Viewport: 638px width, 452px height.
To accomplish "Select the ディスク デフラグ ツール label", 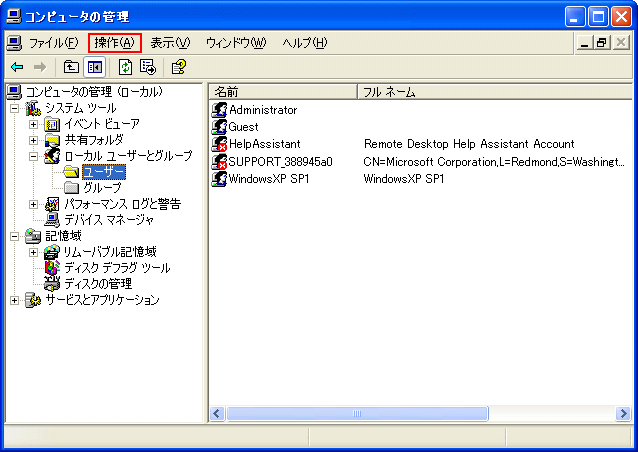I will (x=117, y=268).
